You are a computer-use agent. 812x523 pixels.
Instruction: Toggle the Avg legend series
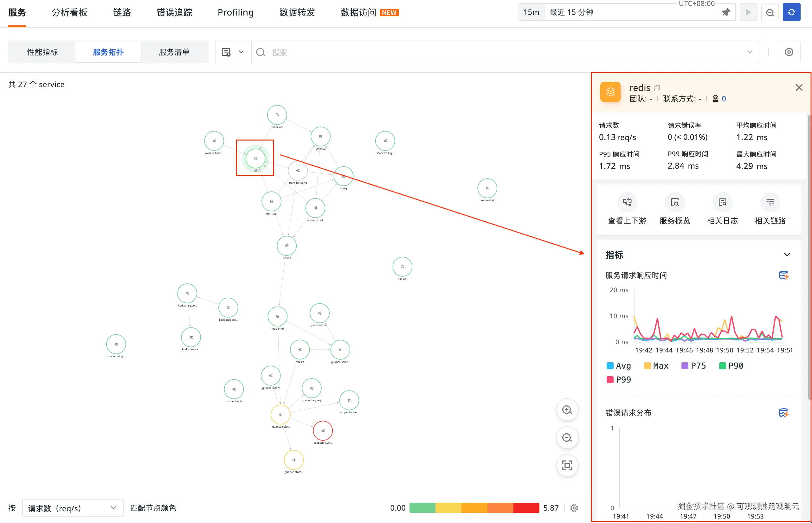pos(618,366)
